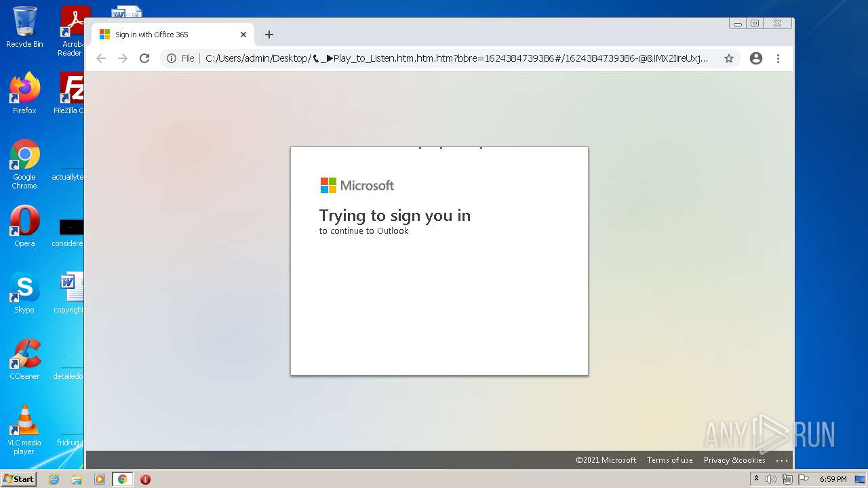Open Internet Explorer from the taskbar
The image size is (868, 488).
pyautogui.click(x=54, y=479)
